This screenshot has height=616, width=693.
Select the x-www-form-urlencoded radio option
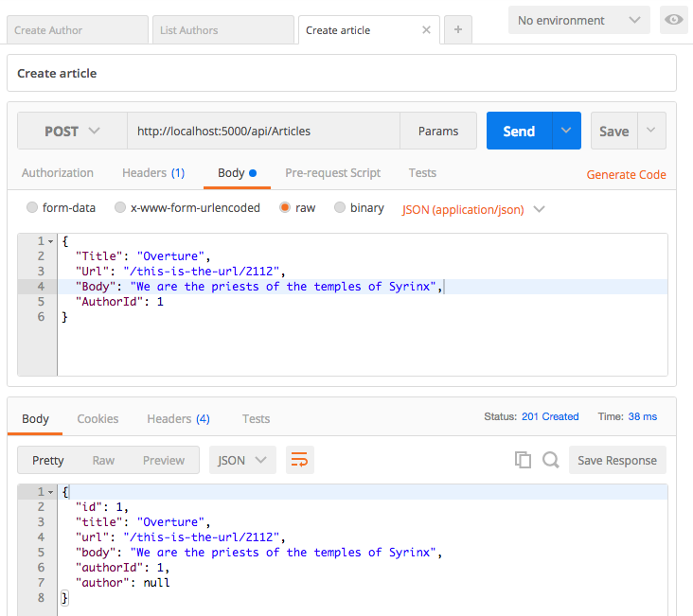click(120, 207)
